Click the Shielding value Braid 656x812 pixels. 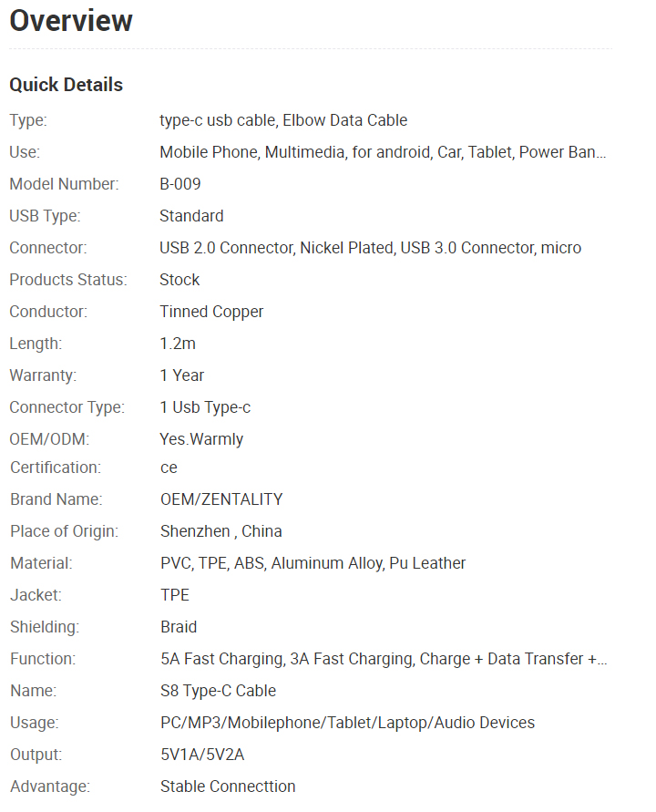pyautogui.click(x=179, y=627)
